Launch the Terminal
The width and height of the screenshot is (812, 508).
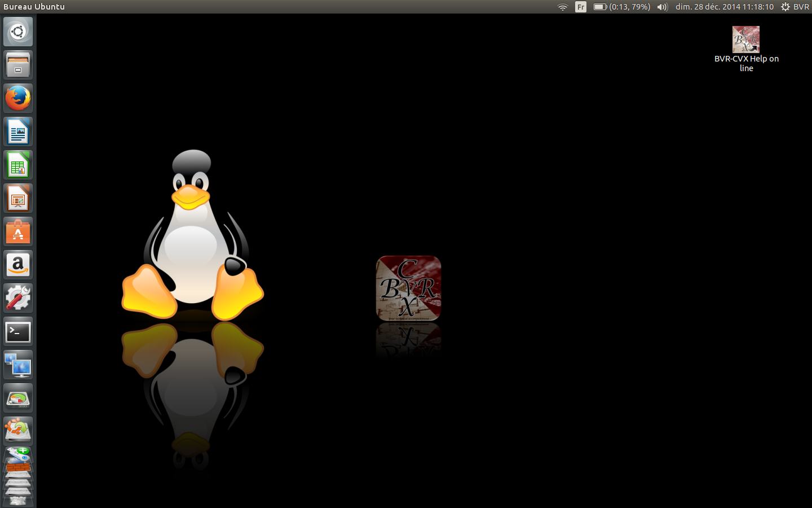(18, 332)
